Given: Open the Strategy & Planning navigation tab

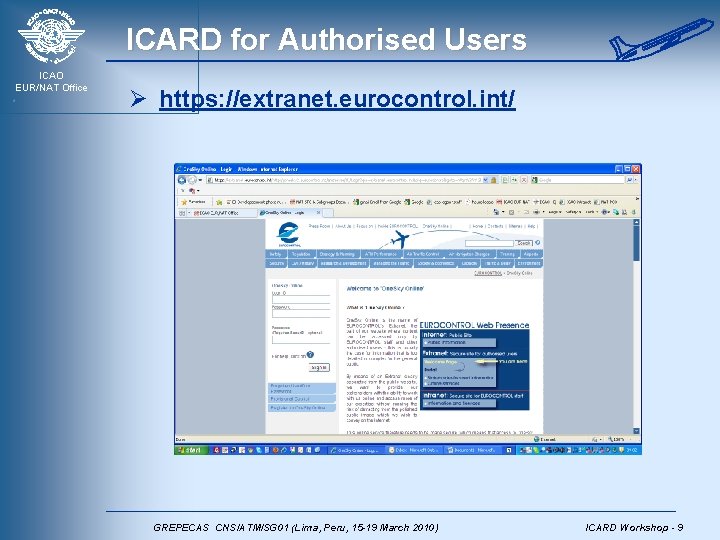Looking at the screenshot, I should click(338, 254).
